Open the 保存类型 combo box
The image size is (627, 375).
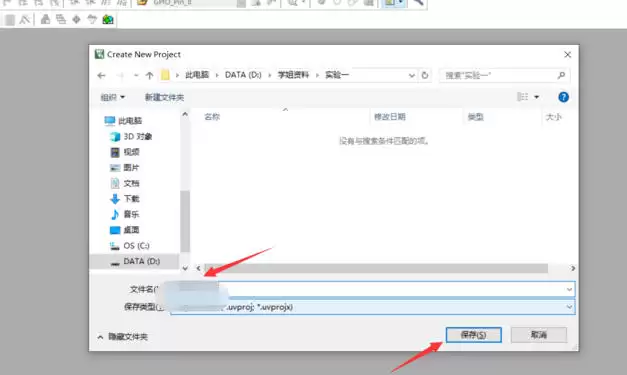point(373,307)
